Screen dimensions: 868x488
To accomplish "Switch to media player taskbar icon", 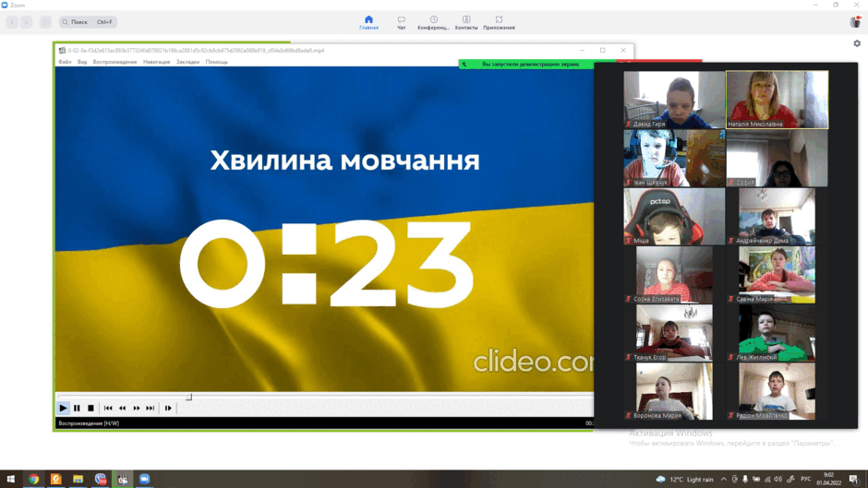I will 122,479.
